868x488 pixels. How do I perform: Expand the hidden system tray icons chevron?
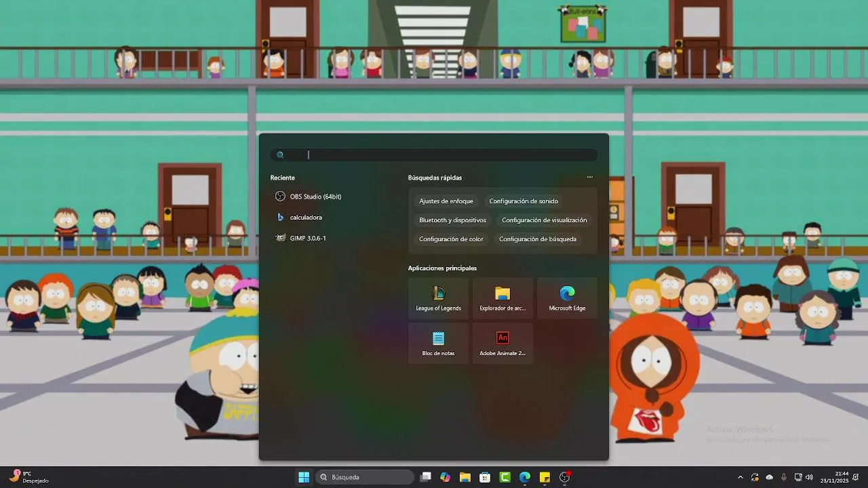(741, 477)
